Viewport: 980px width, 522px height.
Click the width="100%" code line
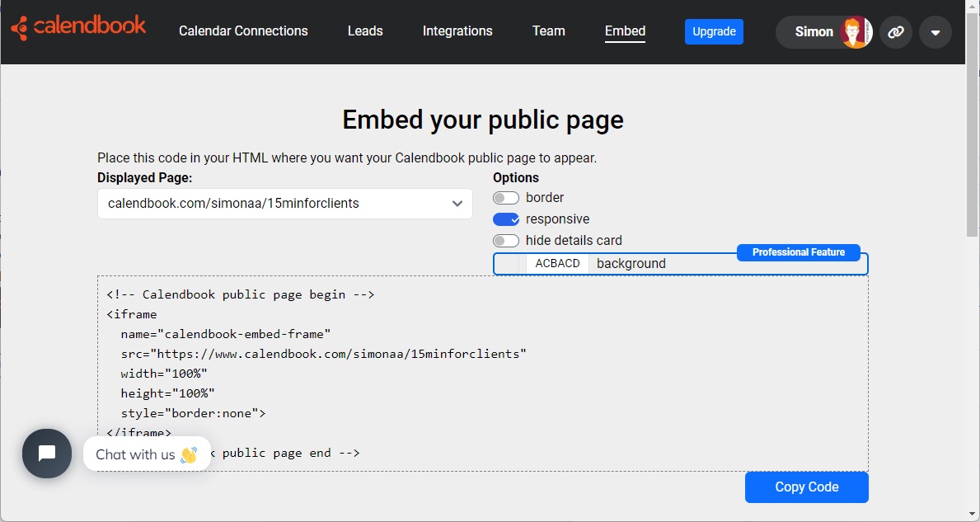coord(164,374)
